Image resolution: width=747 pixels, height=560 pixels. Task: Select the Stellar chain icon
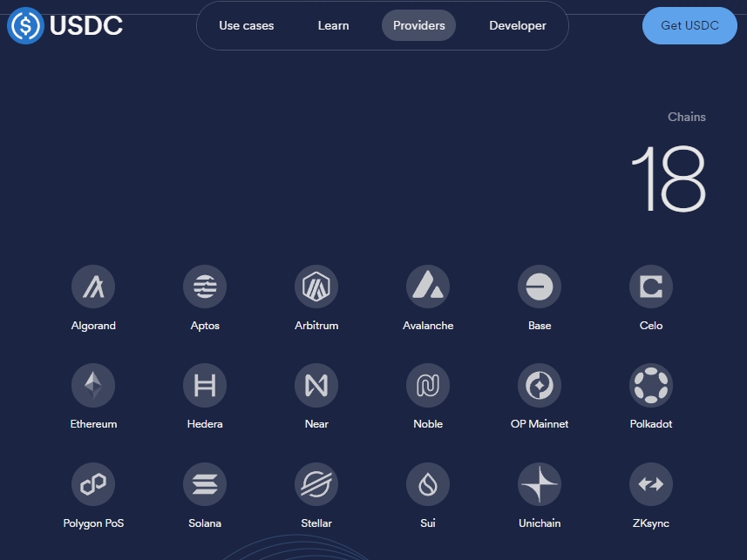click(316, 484)
